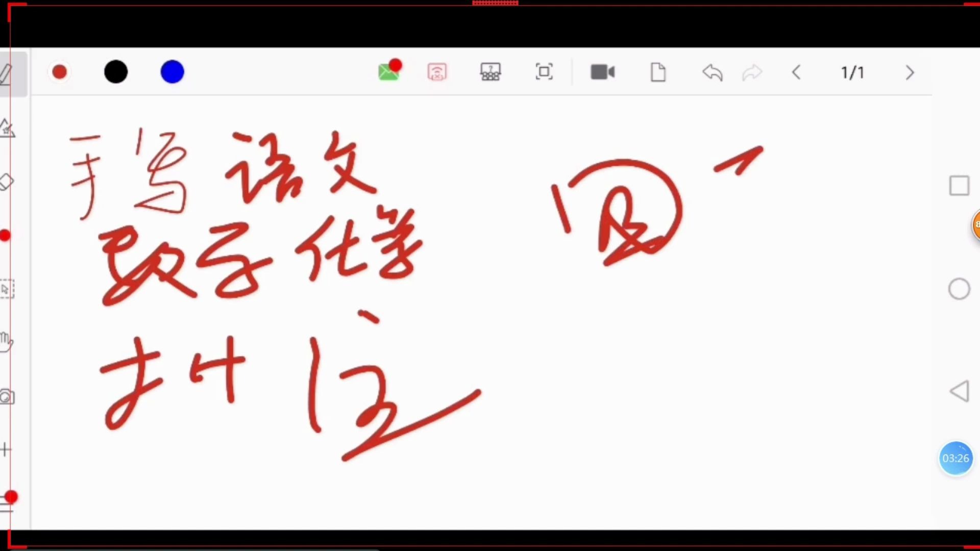Select the black color brush tool
980x551 pixels.
(115, 72)
